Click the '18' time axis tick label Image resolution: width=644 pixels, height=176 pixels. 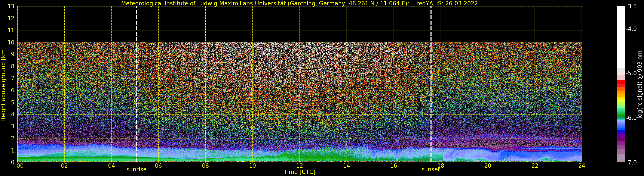point(441,166)
